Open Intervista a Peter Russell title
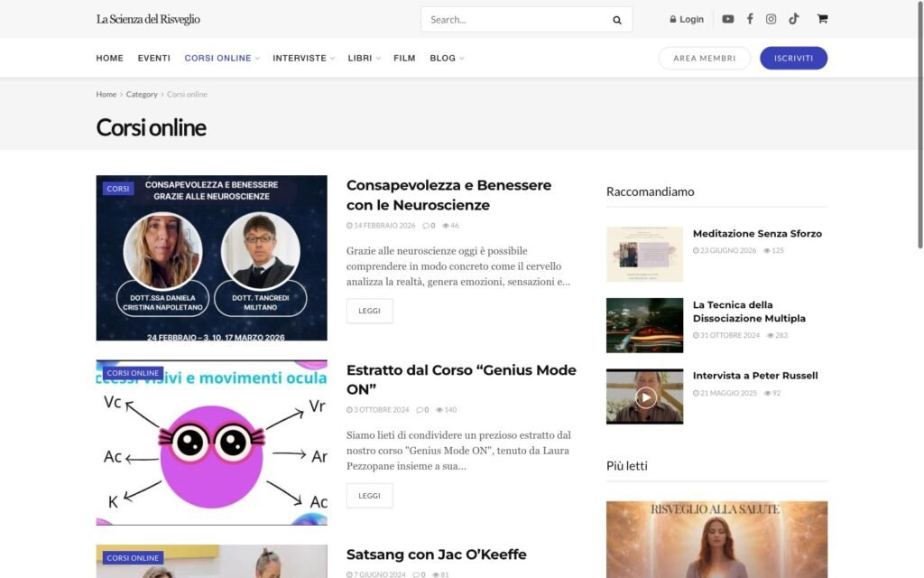Screen dimensions: 924x578 pos(755,376)
